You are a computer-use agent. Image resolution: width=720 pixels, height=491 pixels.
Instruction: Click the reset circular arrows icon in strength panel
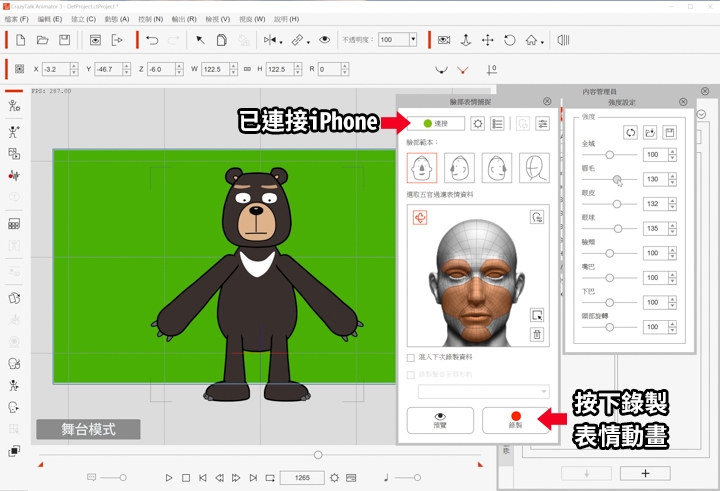(x=630, y=133)
